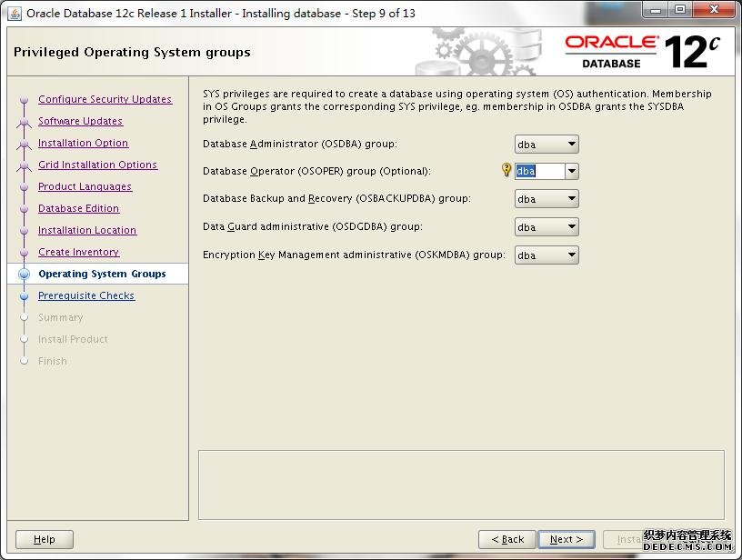This screenshot has width=742, height=560.
Task: Click the Next button
Action: (567, 539)
